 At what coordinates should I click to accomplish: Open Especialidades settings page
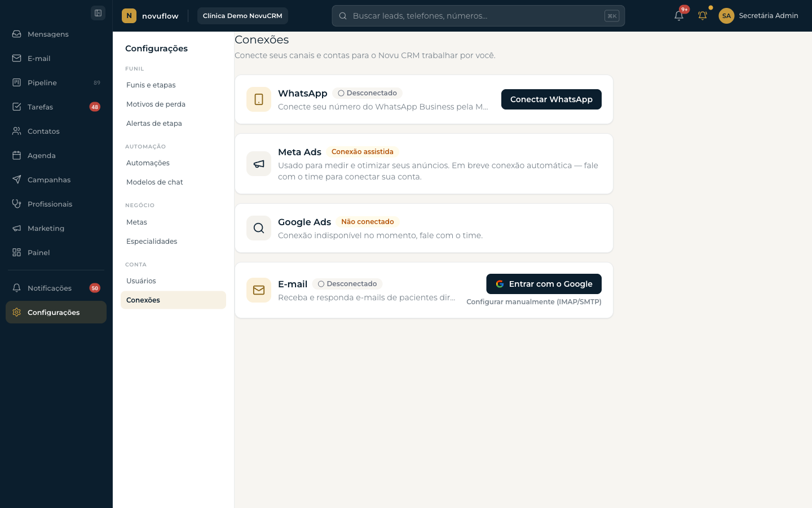click(x=173, y=242)
